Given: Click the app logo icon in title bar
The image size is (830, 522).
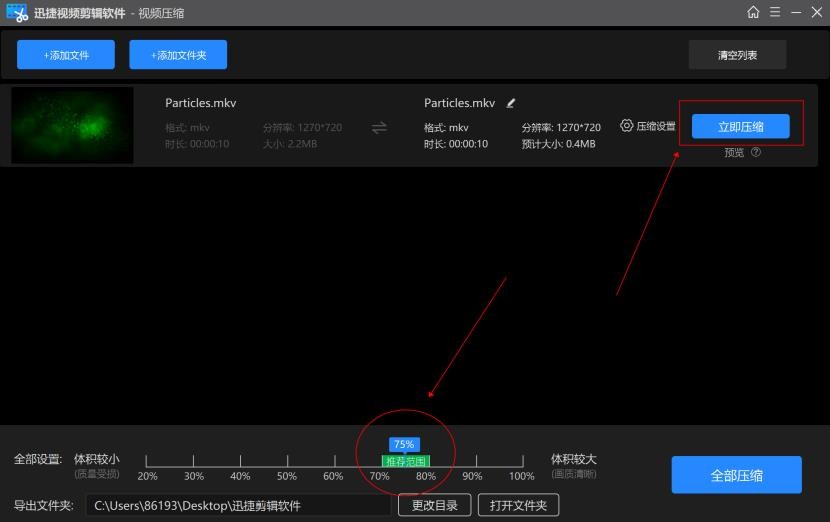Looking at the screenshot, I should click(x=16, y=12).
